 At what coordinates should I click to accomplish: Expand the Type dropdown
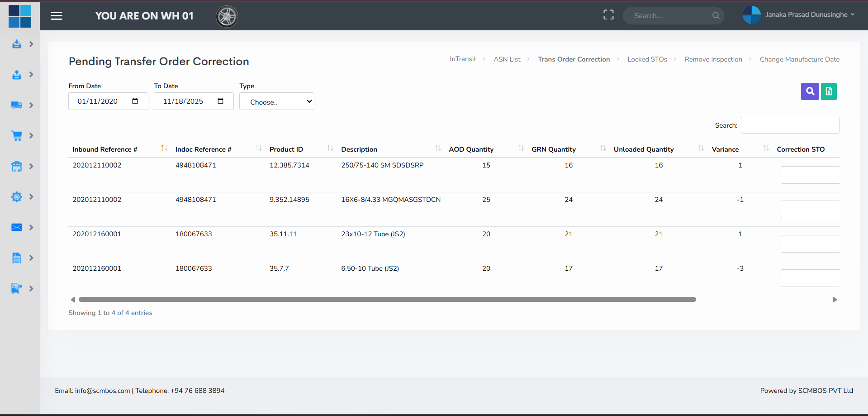point(276,101)
